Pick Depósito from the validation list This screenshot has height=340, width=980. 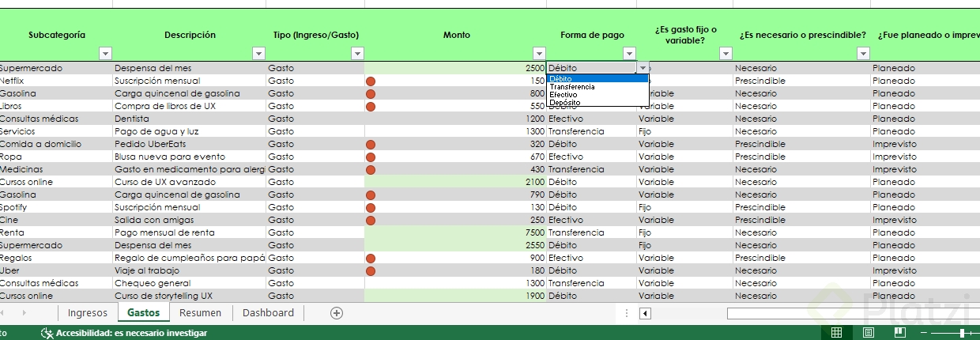564,102
